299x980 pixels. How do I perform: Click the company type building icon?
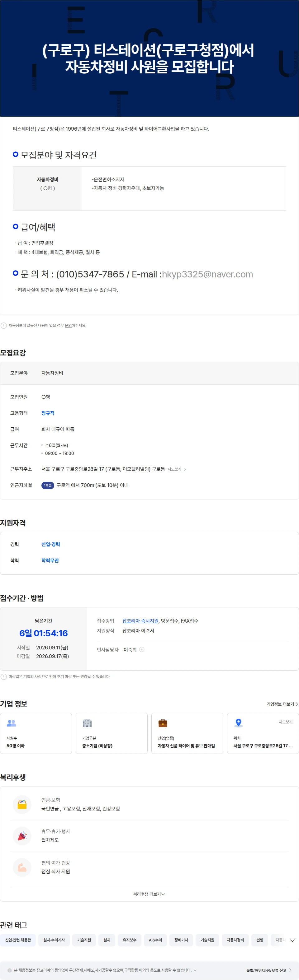87,723
